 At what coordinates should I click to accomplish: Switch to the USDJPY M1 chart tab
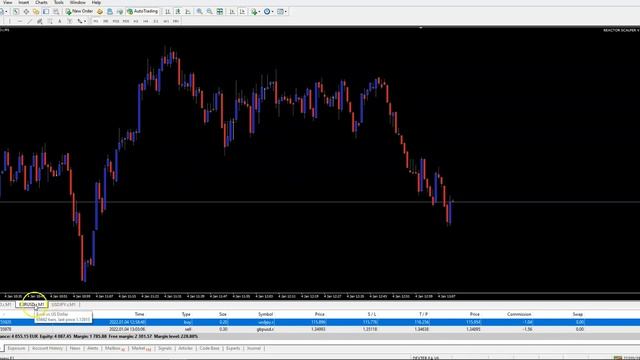pyautogui.click(x=63, y=304)
